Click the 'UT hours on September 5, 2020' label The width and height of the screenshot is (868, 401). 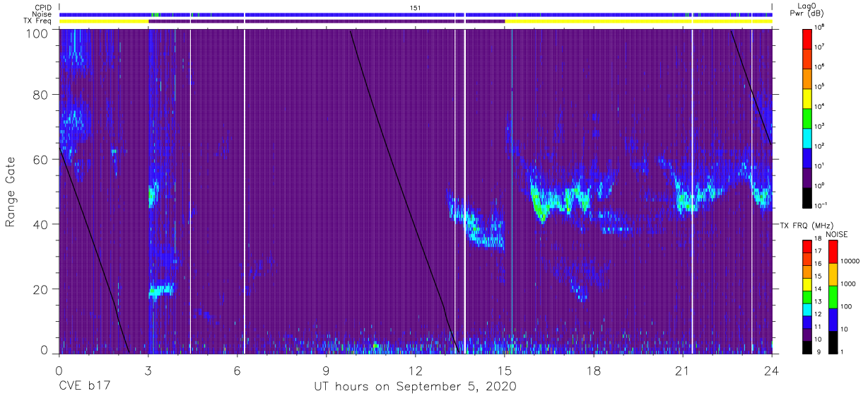415,387
